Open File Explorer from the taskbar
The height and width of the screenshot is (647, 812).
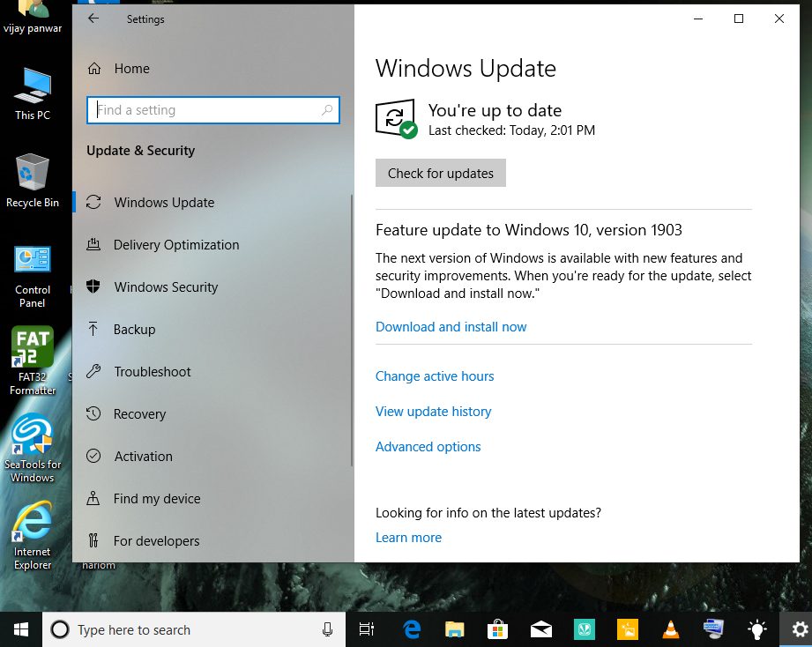455,629
